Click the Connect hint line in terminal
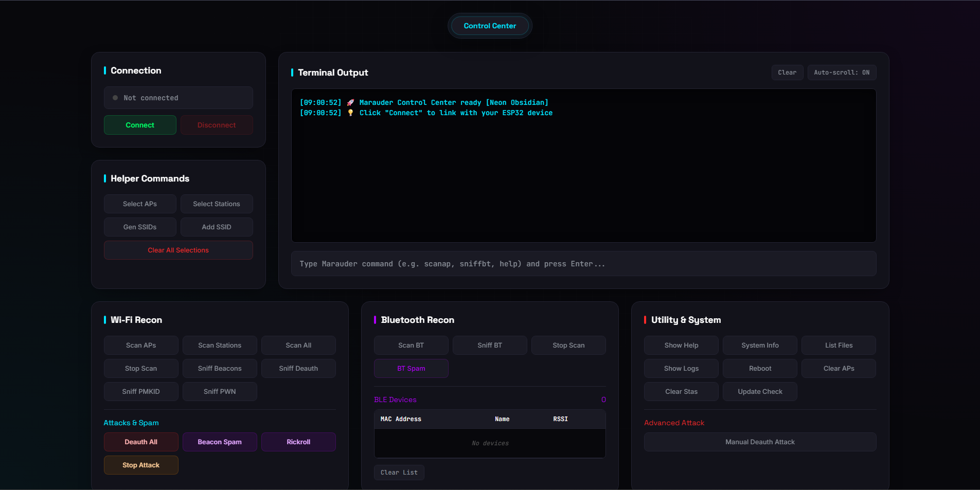This screenshot has width=980, height=490. [426, 113]
